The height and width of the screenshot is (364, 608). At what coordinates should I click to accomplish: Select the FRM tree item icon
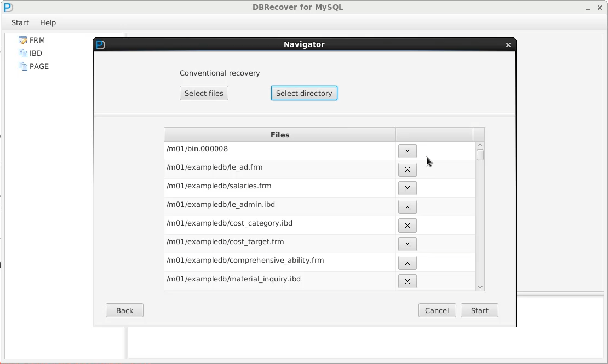pyautogui.click(x=22, y=40)
